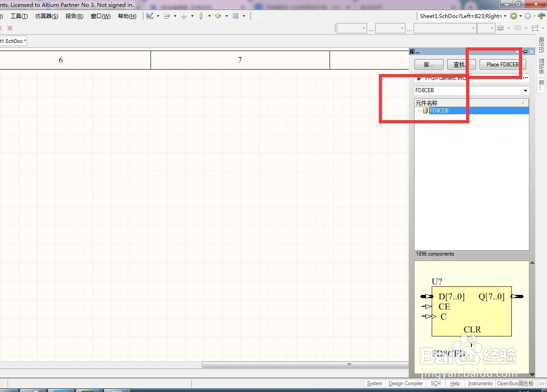Open the SCH status bar panel button

[435, 383]
